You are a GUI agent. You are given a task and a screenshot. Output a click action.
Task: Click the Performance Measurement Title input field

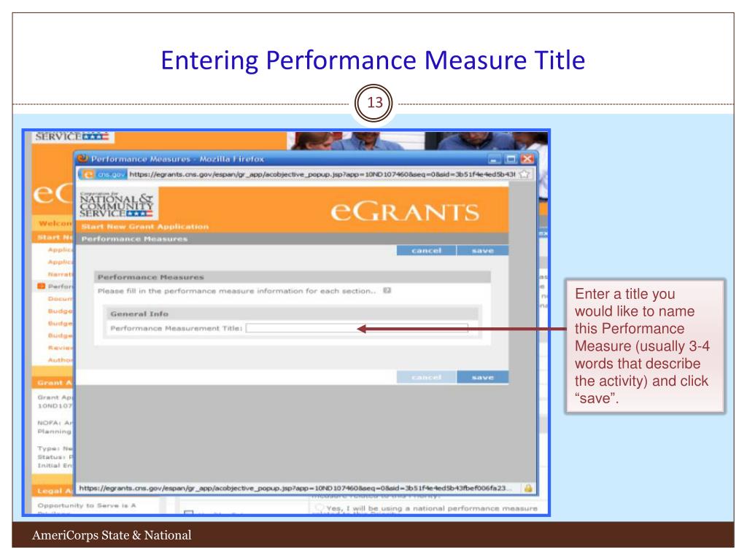point(357,328)
